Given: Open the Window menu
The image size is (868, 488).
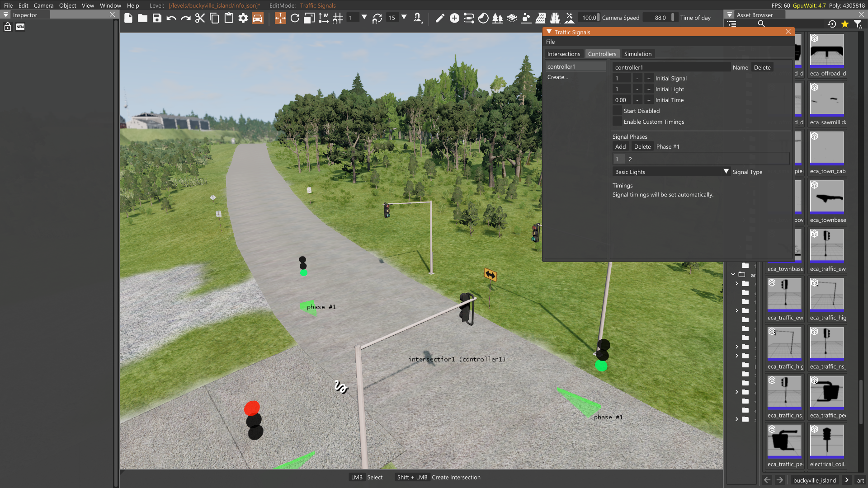Looking at the screenshot, I should click(110, 5).
